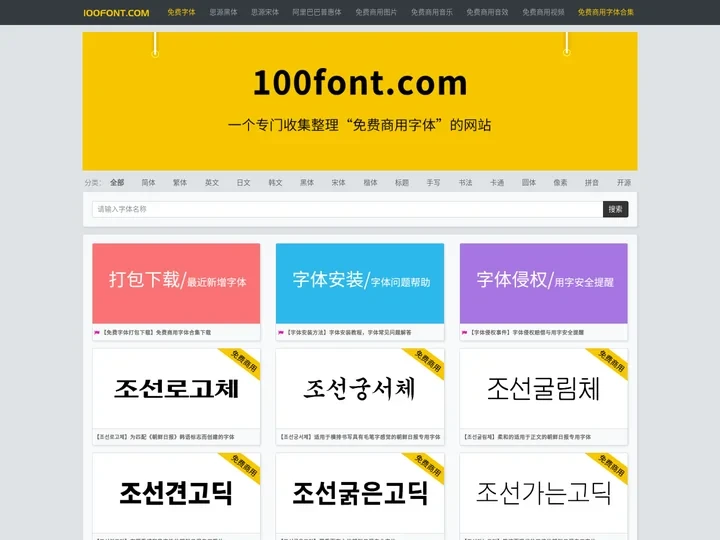Click the 【조선로고체】 description link
The width and height of the screenshot is (720, 540).
pyautogui.click(x=165, y=437)
